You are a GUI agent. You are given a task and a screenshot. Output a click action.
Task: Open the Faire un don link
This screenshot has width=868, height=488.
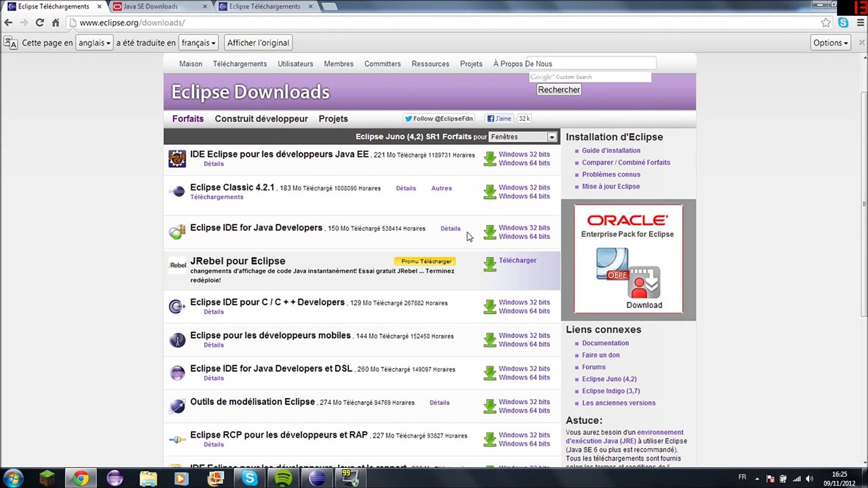(x=601, y=355)
